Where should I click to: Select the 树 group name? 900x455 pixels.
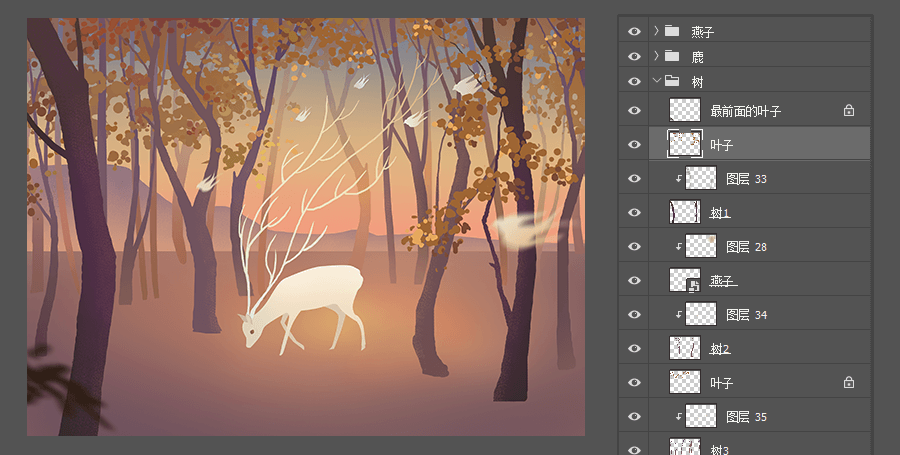(697, 82)
